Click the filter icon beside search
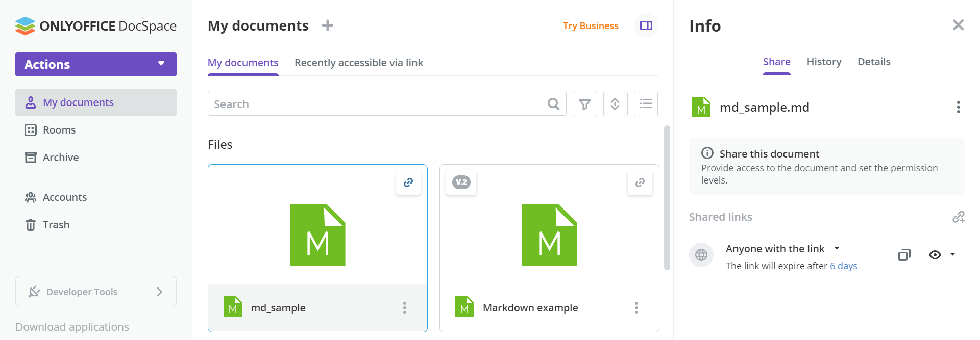Viewport: 980px width, 340px height. click(x=585, y=104)
